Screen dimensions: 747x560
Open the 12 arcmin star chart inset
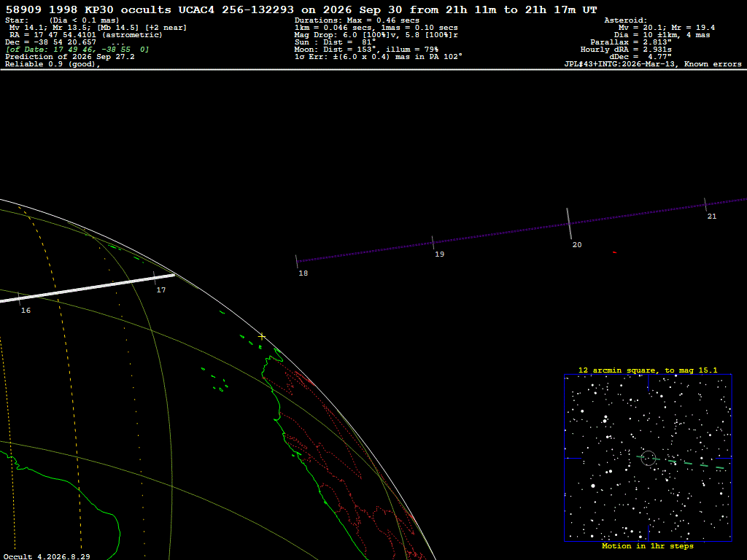pyautogui.click(x=648, y=458)
